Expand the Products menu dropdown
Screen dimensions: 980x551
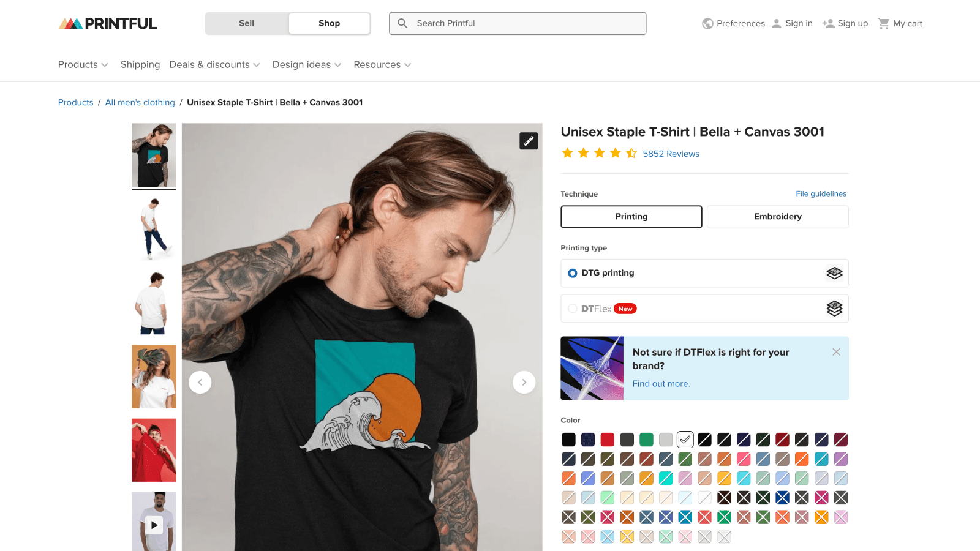83,65
